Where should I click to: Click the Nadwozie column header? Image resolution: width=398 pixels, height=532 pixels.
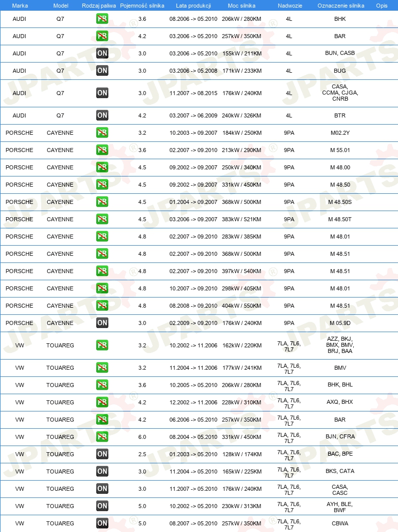[x=290, y=6]
